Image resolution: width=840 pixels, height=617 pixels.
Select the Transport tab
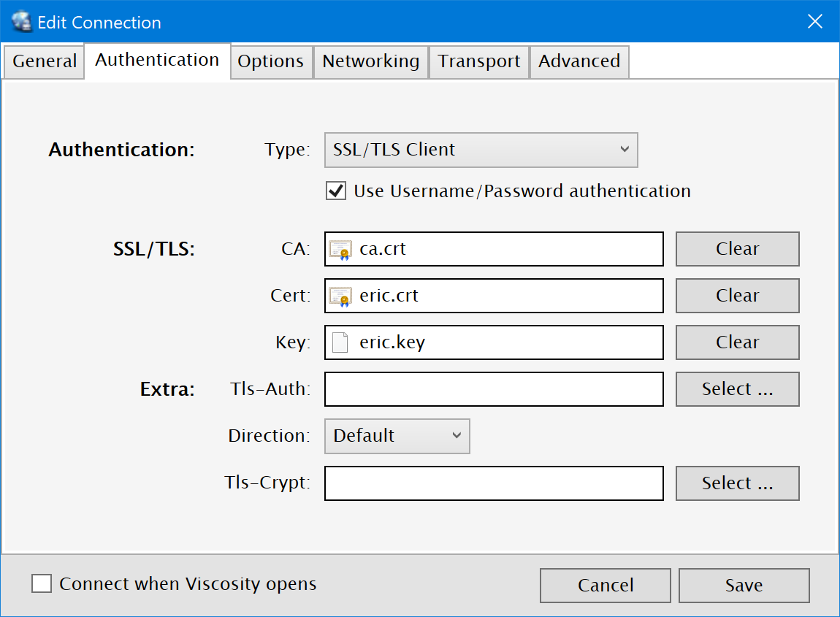[478, 61]
